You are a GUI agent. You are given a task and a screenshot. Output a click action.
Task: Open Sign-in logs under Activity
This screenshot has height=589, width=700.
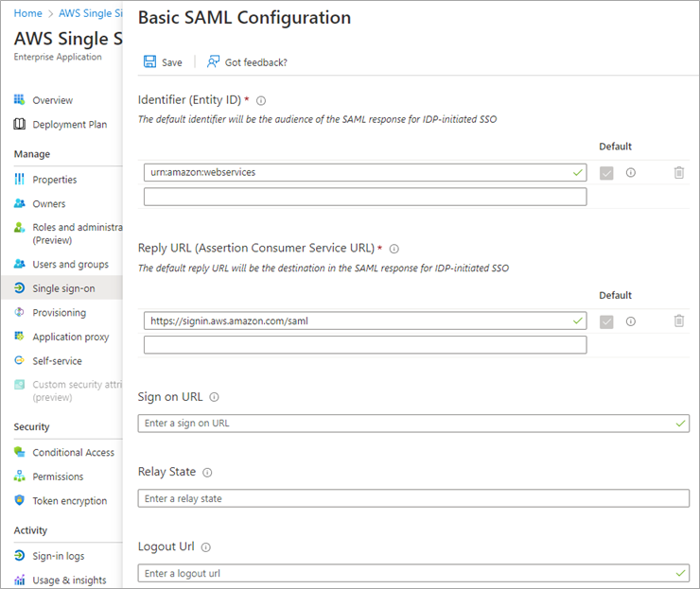tap(58, 556)
